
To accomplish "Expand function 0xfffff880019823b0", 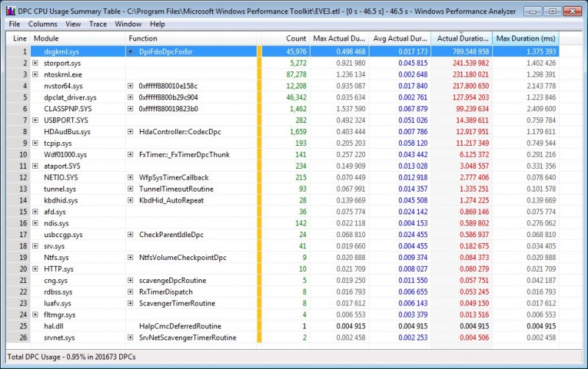I will (x=130, y=109).
